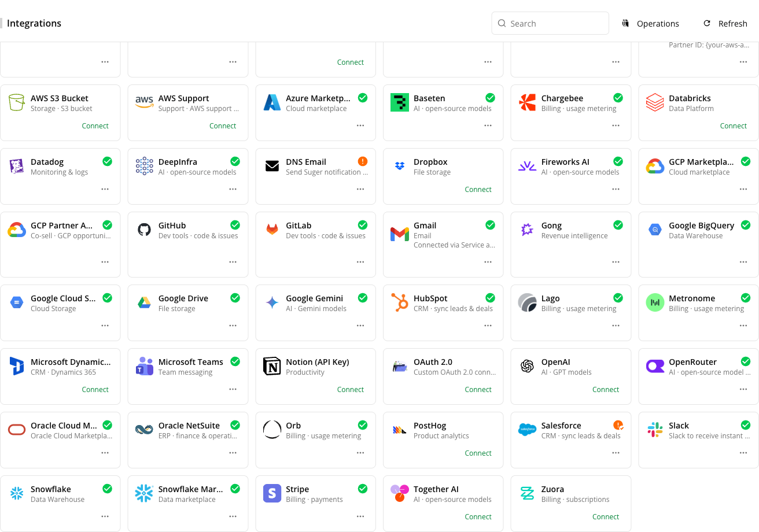Click the OpenAI logo icon
The height and width of the screenshot is (532, 759).
[x=527, y=366]
